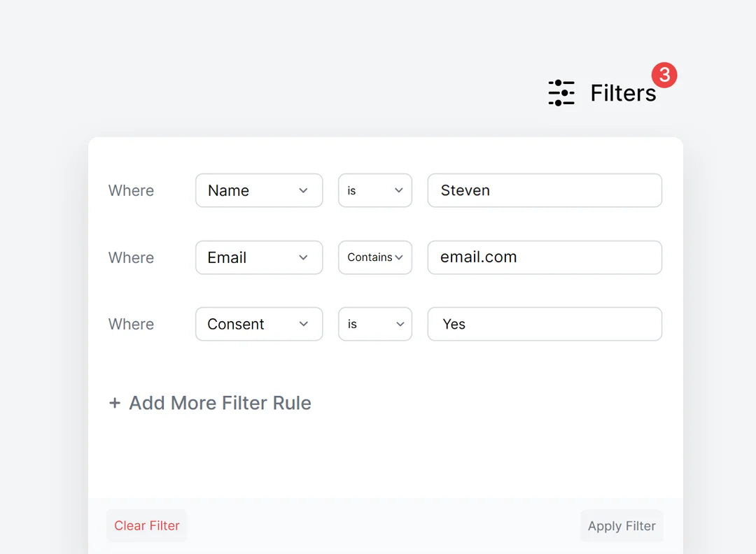Click the Steven value input field
Screen dimensions: 756x554
click(x=545, y=190)
